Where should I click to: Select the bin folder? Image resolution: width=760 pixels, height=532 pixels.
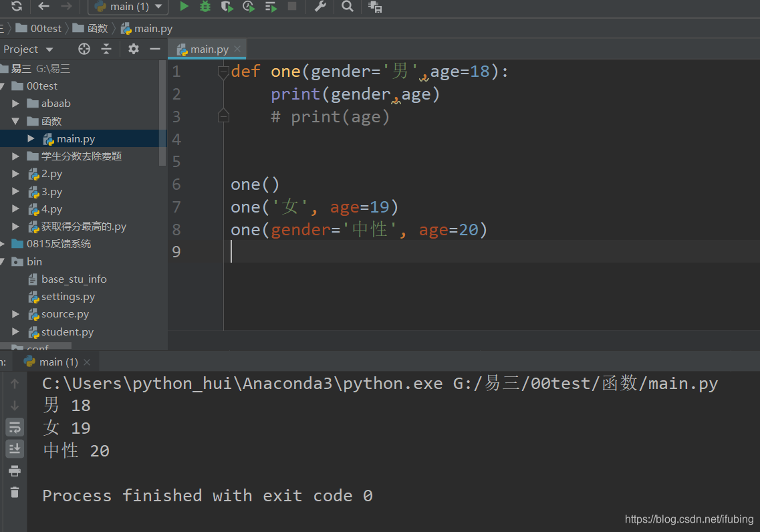click(x=34, y=261)
